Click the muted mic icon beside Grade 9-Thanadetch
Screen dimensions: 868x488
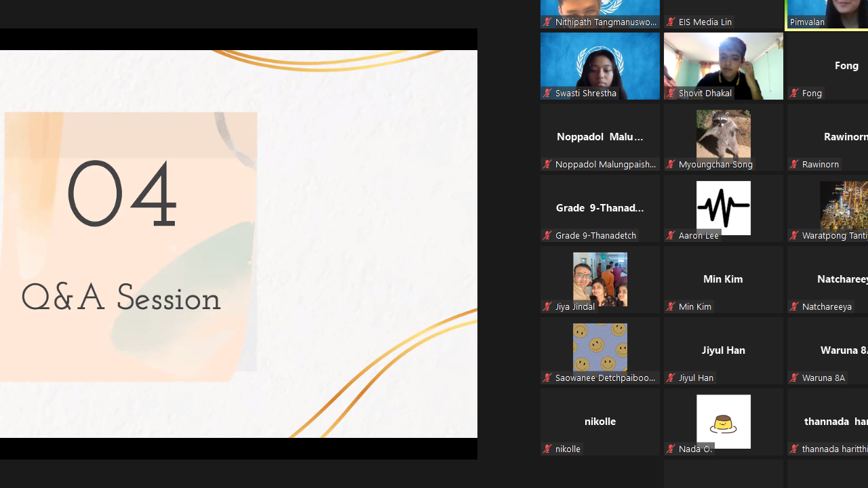pyautogui.click(x=547, y=236)
